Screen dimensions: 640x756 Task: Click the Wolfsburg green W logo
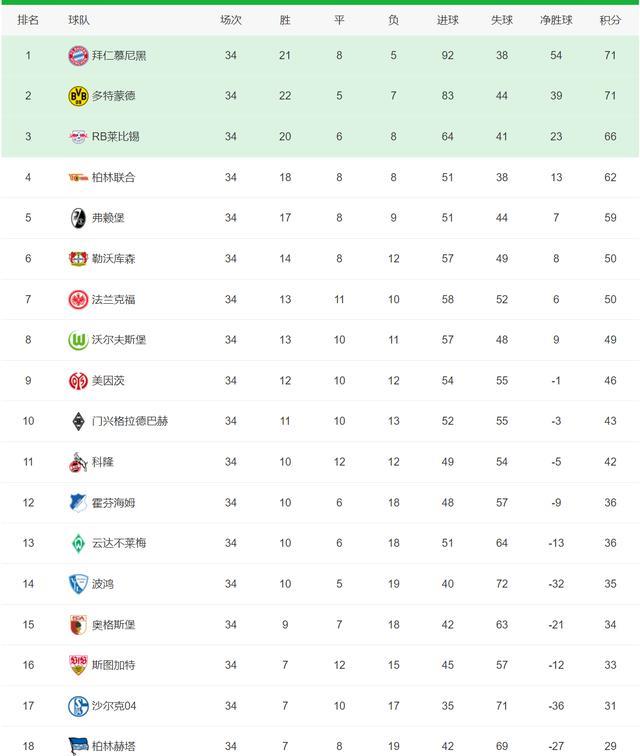pos(78,340)
